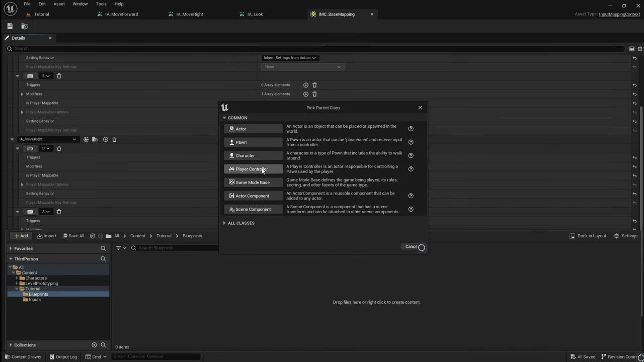
Task: Open Inherit Settings from Action dropdown
Action: (x=290, y=58)
